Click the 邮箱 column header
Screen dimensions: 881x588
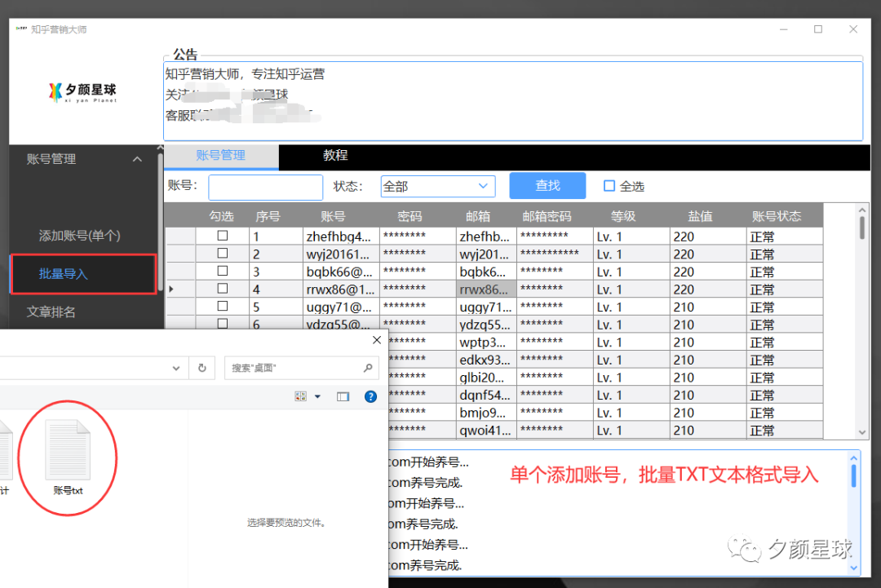(478, 216)
